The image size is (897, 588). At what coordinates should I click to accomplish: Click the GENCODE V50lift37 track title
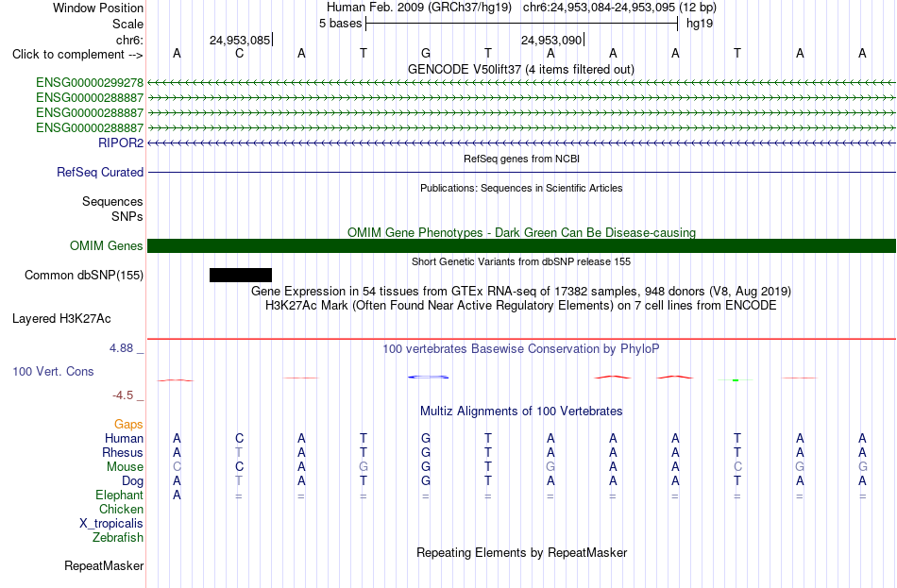[x=520, y=69]
